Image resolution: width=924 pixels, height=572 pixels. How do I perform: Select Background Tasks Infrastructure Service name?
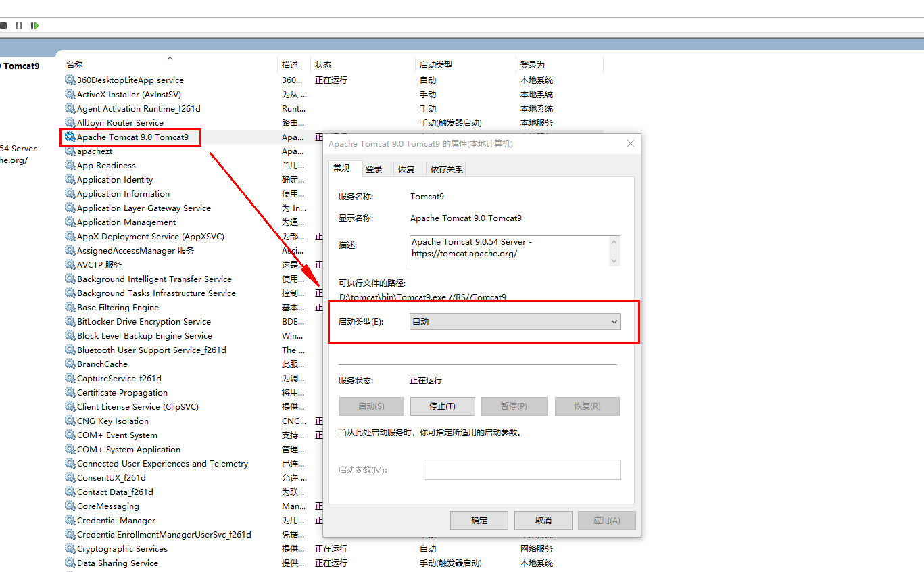pyautogui.click(x=156, y=293)
